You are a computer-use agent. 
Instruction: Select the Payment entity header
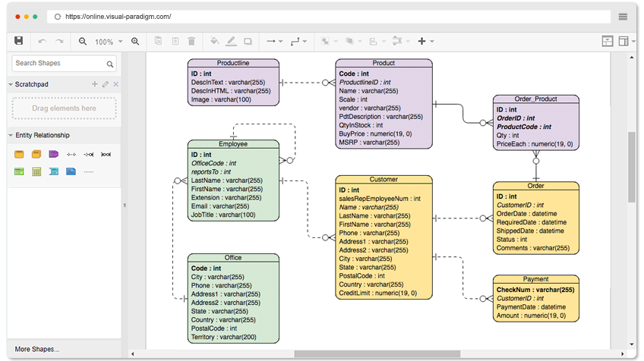536,279
